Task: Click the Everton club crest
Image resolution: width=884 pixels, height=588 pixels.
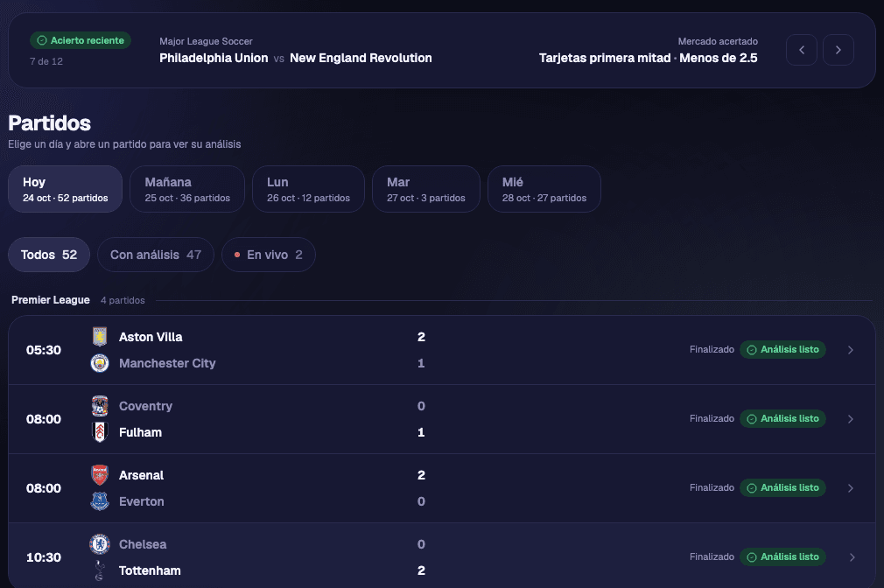Action: point(100,501)
